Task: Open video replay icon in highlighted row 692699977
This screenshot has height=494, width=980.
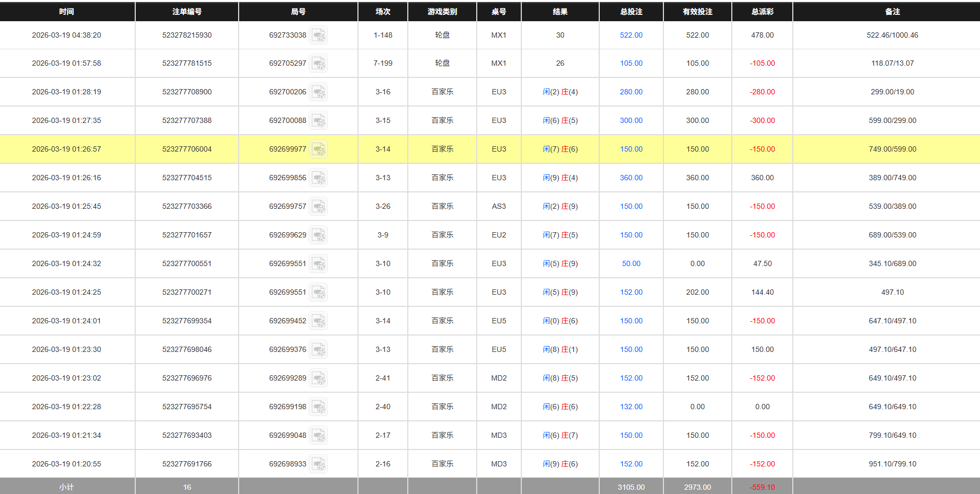Action: click(319, 149)
